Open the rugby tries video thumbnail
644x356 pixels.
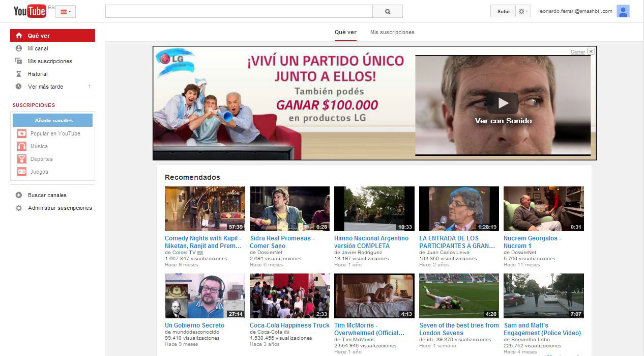pos(459,296)
